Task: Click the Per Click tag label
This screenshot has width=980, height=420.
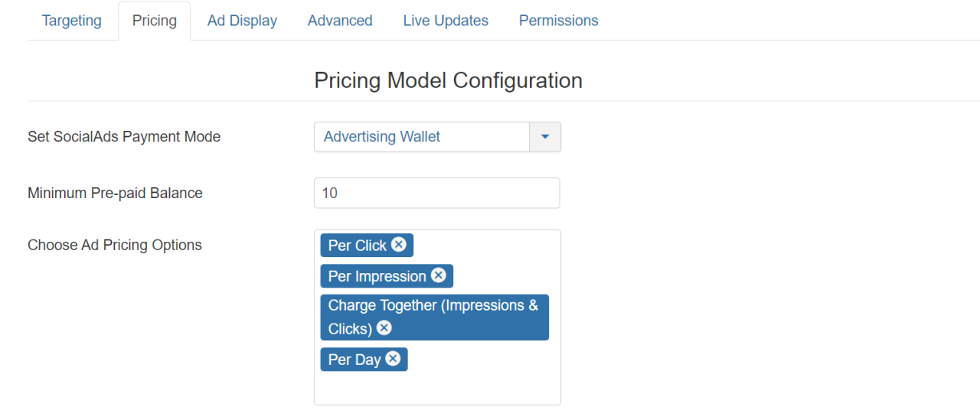Action: pyautogui.click(x=357, y=246)
